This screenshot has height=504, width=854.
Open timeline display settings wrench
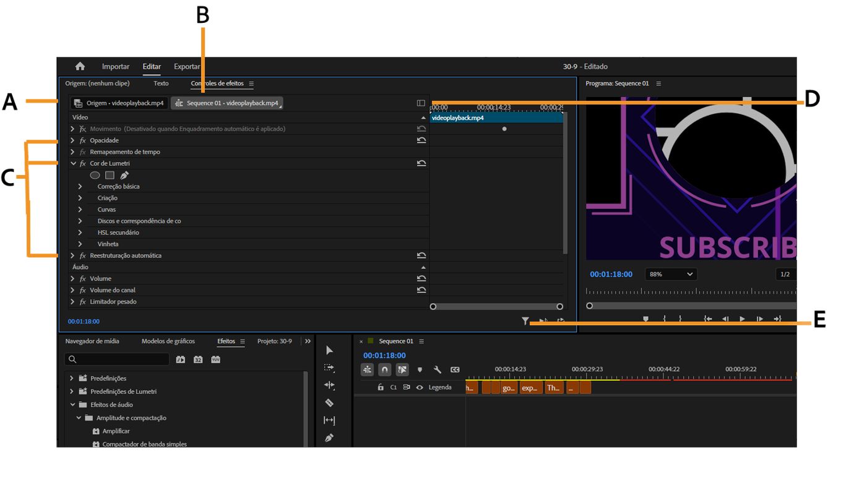tap(437, 370)
